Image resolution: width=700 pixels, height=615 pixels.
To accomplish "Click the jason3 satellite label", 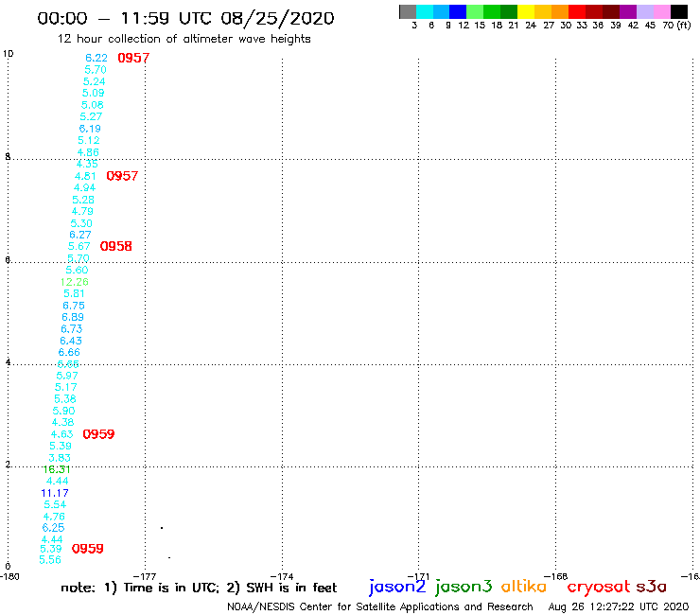I will coord(464,587).
